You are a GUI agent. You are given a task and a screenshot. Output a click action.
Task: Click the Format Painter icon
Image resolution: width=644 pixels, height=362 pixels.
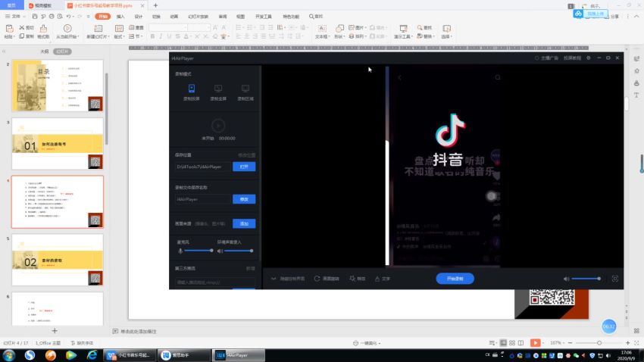tap(43, 28)
